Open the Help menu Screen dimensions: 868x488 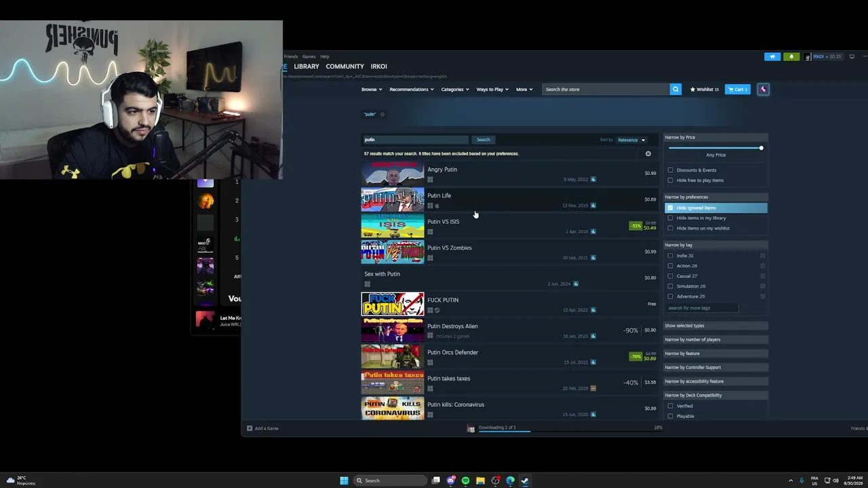point(325,56)
